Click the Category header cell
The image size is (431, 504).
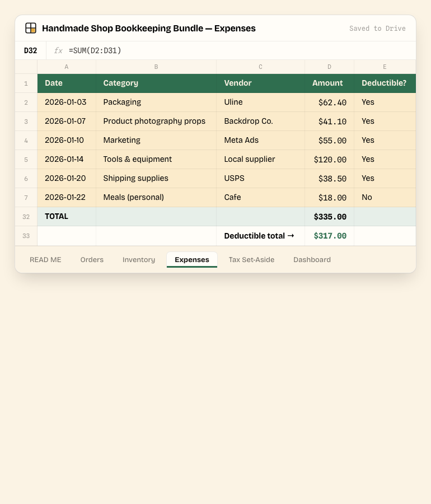click(156, 83)
